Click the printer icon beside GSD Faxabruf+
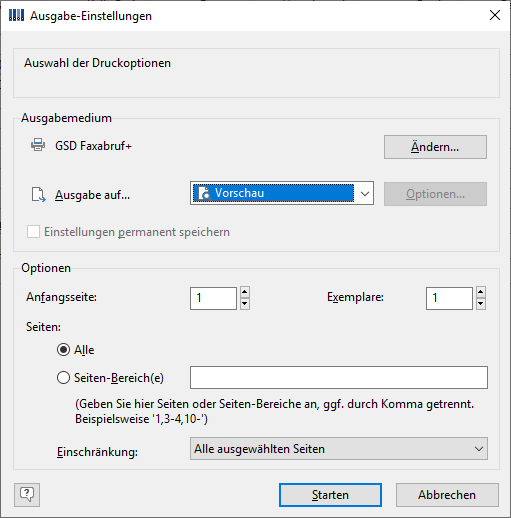 coord(38,145)
